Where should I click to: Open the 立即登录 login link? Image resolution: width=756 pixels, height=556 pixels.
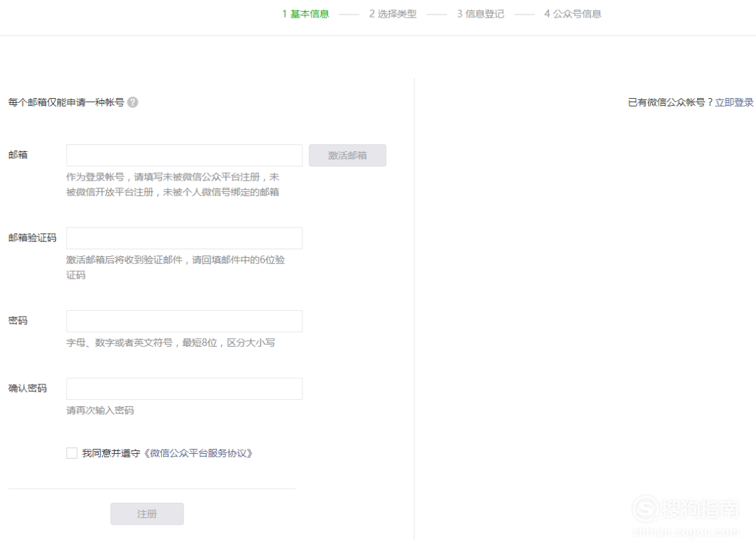734,102
